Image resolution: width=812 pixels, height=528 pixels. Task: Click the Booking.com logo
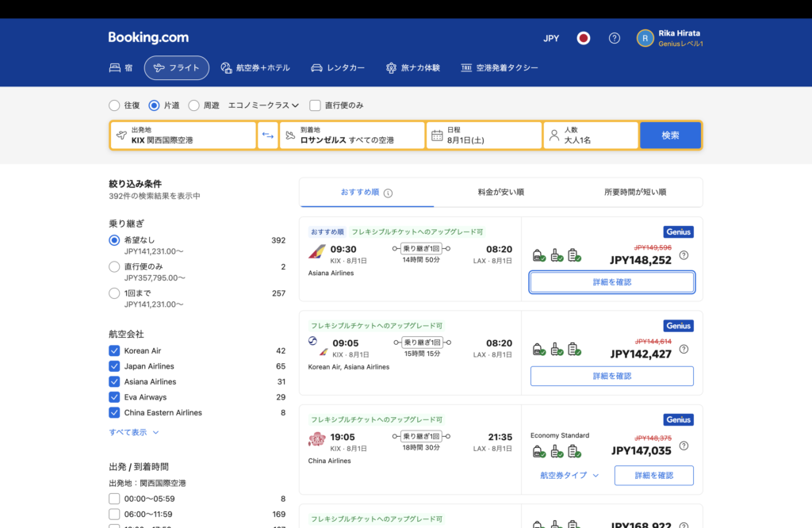tap(148, 38)
